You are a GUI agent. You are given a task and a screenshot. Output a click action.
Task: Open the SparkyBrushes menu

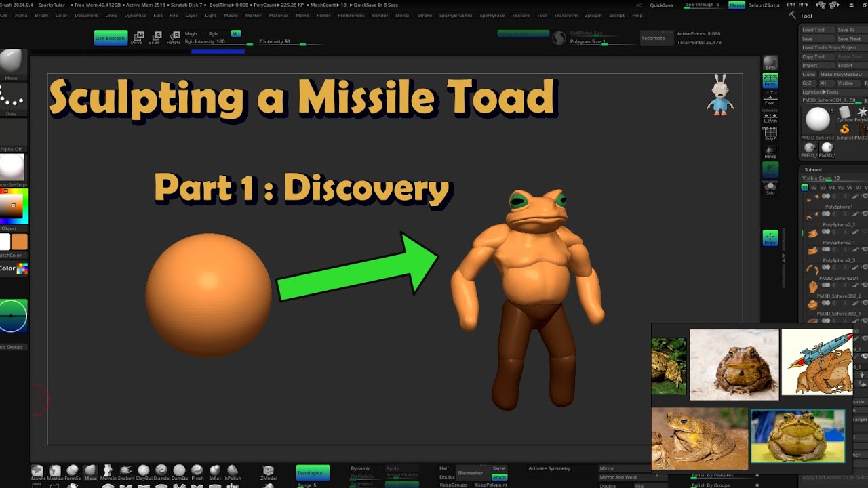[455, 15]
